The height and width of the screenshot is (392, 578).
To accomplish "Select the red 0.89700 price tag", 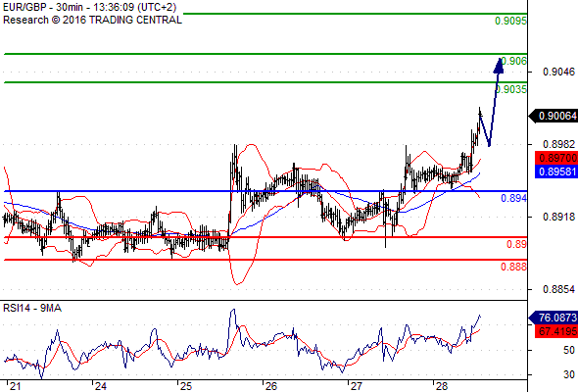I will point(556,158).
